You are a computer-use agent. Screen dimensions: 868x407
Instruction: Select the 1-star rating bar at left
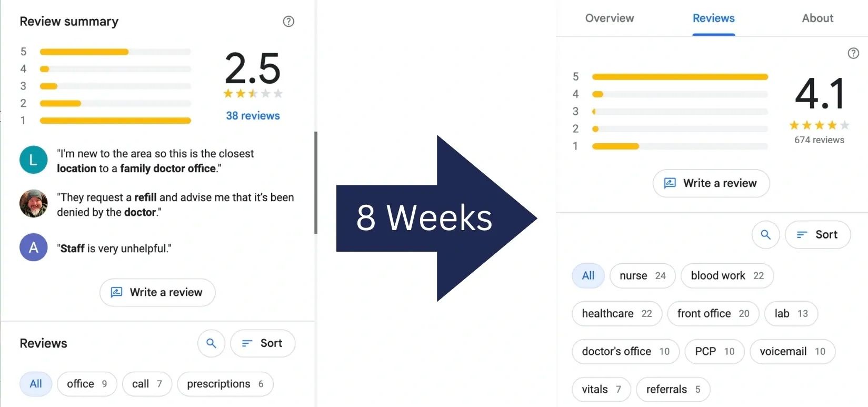point(115,121)
